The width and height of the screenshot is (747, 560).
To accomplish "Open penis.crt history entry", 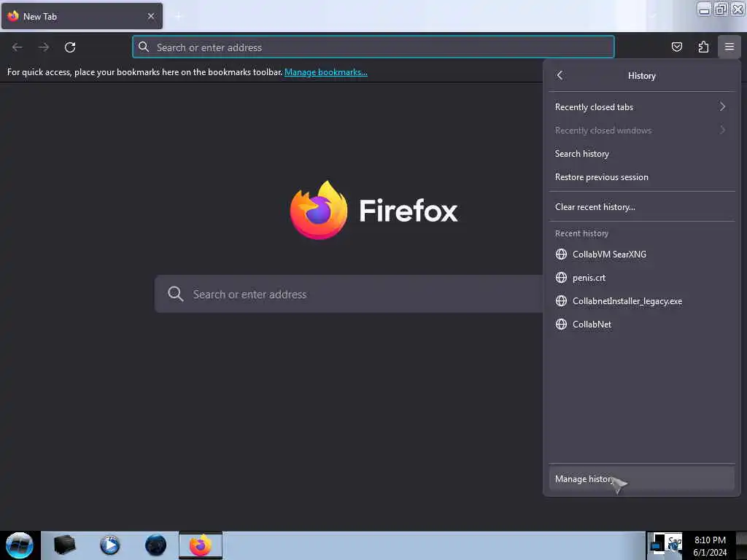I will point(641,277).
